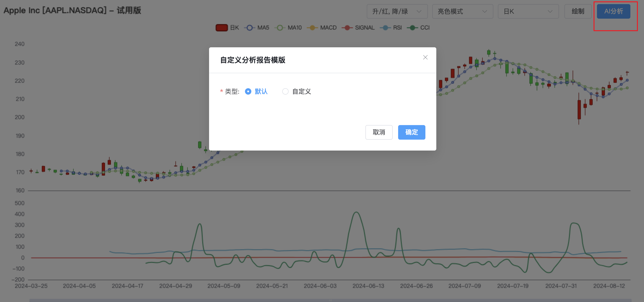
Task: Expand the 亮色模式 theme dropdown
Action: pyautogui.click(x=462, y=12)
